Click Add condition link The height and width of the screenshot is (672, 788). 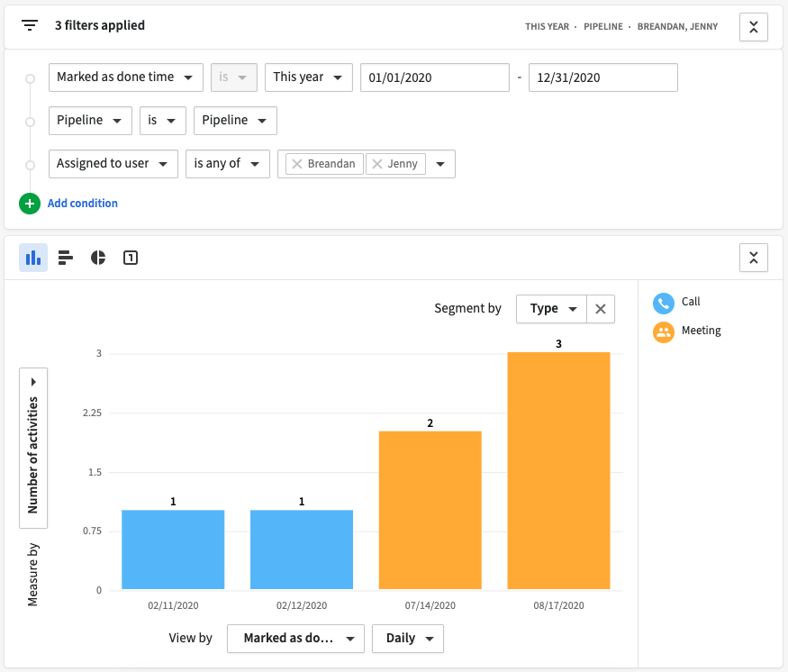(83, 203)
